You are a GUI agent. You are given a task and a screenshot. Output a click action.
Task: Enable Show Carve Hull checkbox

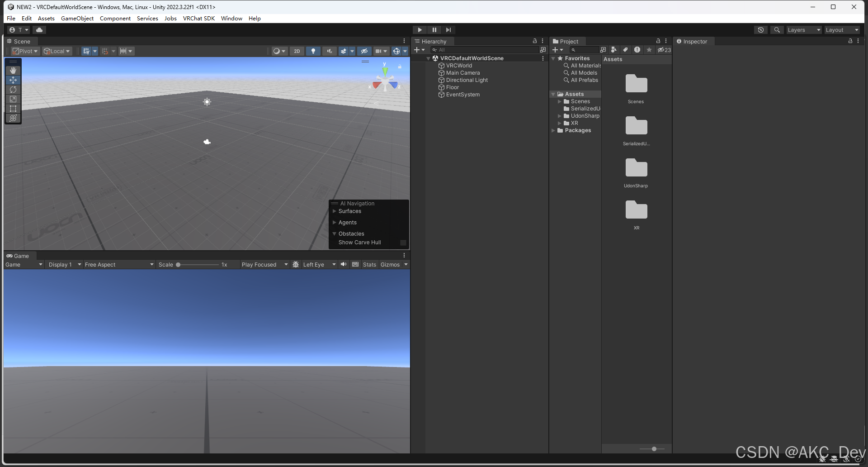click(403, 243)
